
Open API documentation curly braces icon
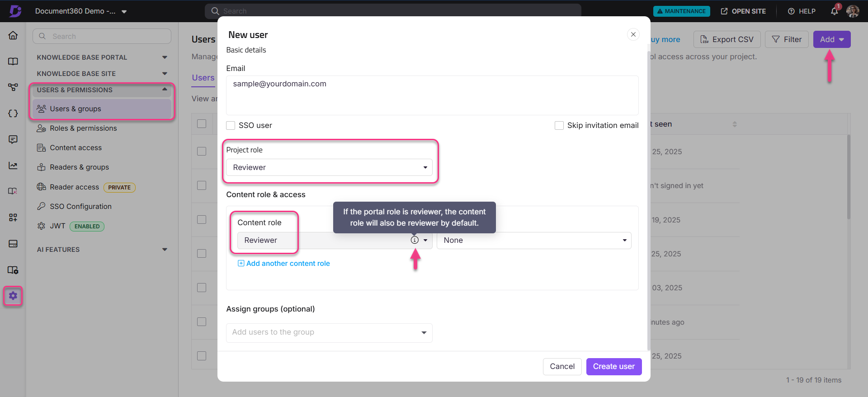point(13,113)
